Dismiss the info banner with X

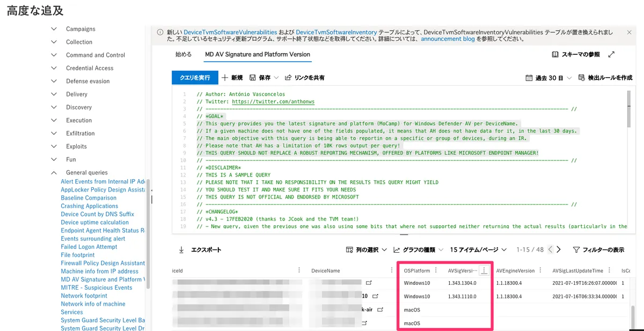pyautogui.click(x=630, y=32)
